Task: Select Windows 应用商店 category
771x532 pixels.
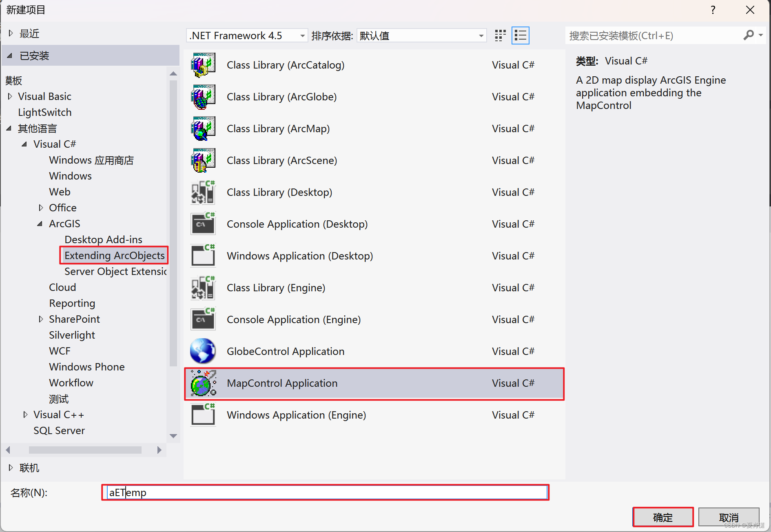Action: pyautogui.click(x=91, y=160)
